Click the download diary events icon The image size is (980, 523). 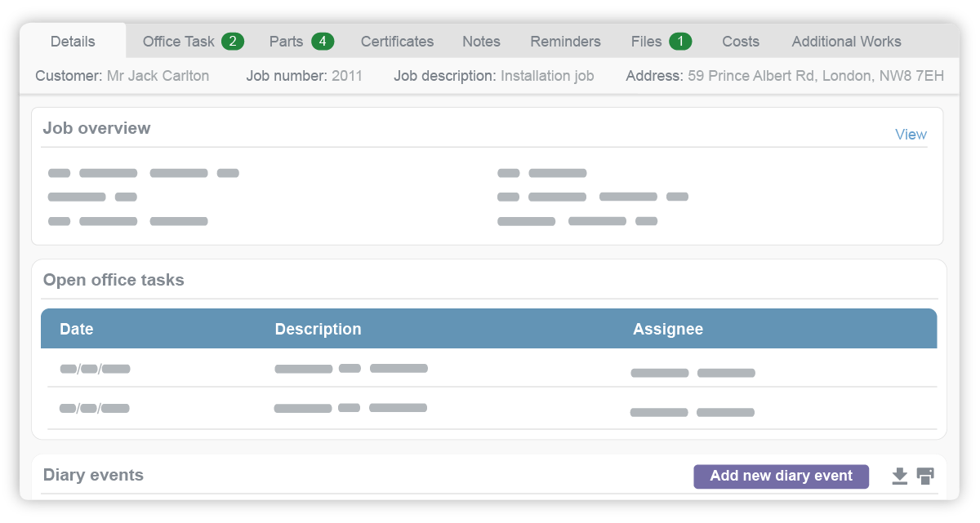[900, 476]
